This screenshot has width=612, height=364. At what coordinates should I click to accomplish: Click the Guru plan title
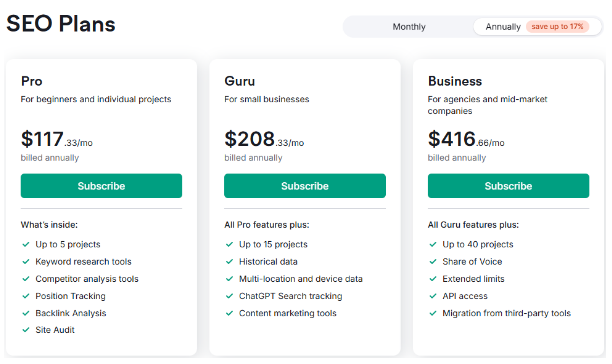click(x=240, y=81)
